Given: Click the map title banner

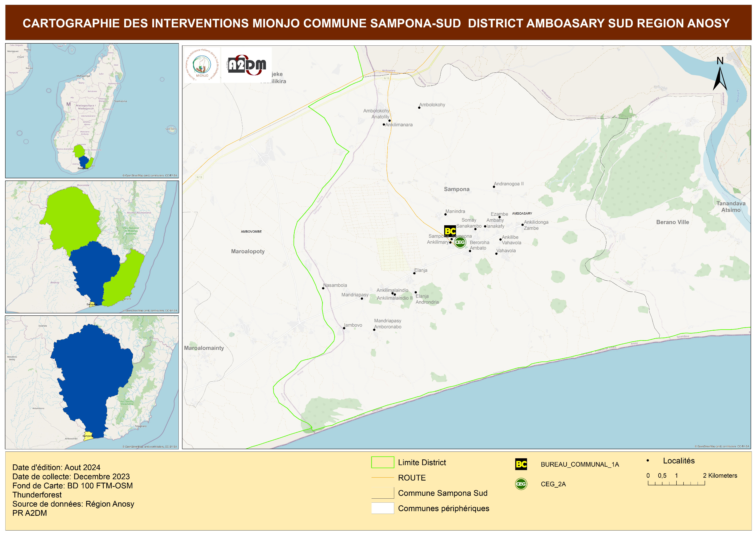Looking at the screenshot, I should (378, 23).
